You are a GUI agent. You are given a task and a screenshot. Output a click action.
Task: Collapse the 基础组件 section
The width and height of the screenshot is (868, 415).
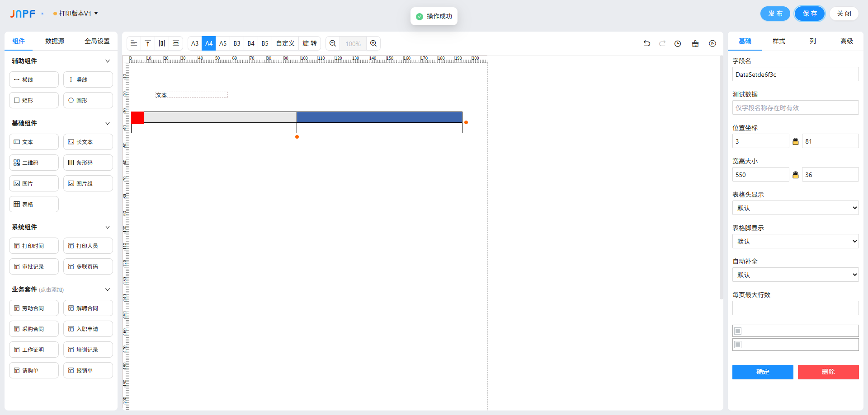pyautogui.click(x=108, y=123)
